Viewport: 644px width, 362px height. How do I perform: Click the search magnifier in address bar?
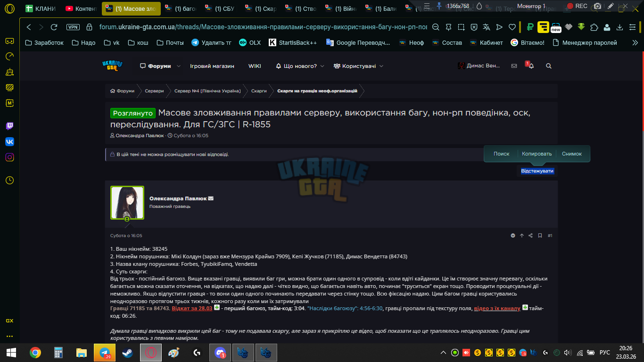pyautogui.click(x=436, y=27)
